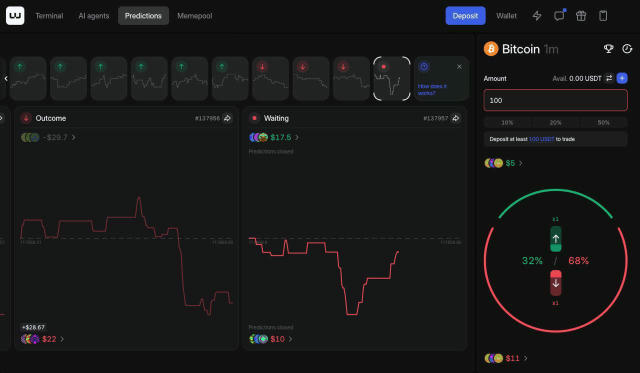Click the red dot icon beside Waiting

click(x=254, y=118)
